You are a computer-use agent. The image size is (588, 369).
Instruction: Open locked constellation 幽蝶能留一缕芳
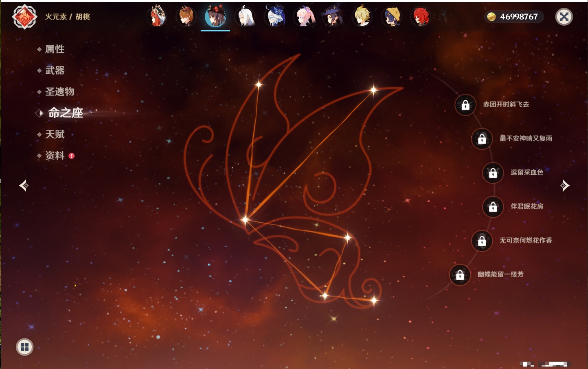click(460, 275)
